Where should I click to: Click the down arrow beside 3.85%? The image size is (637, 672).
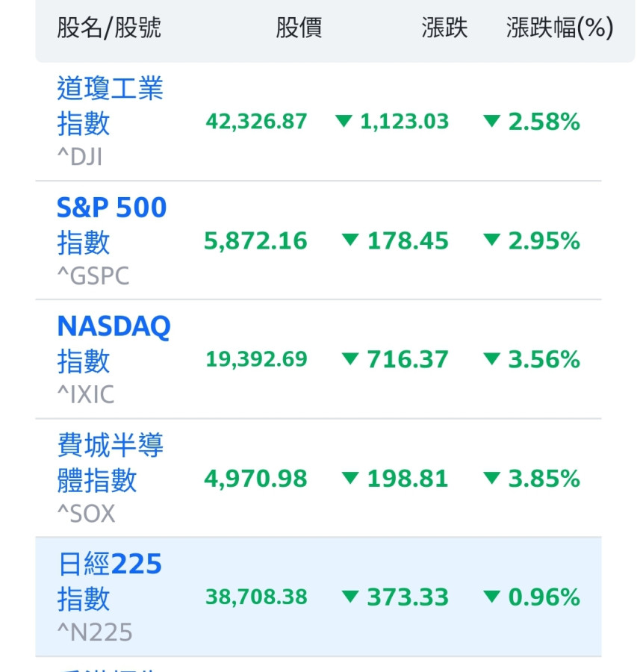coord(491,478)
